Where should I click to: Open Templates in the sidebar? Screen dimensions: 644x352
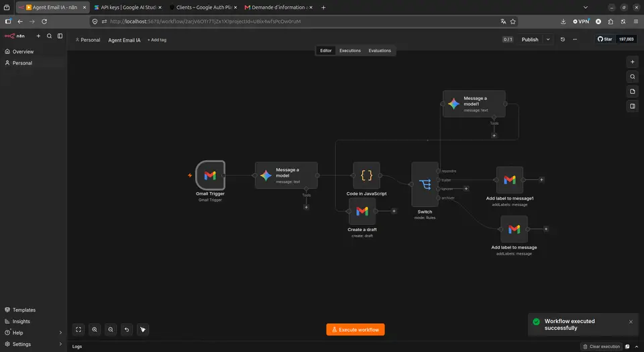tap(34, 310)
